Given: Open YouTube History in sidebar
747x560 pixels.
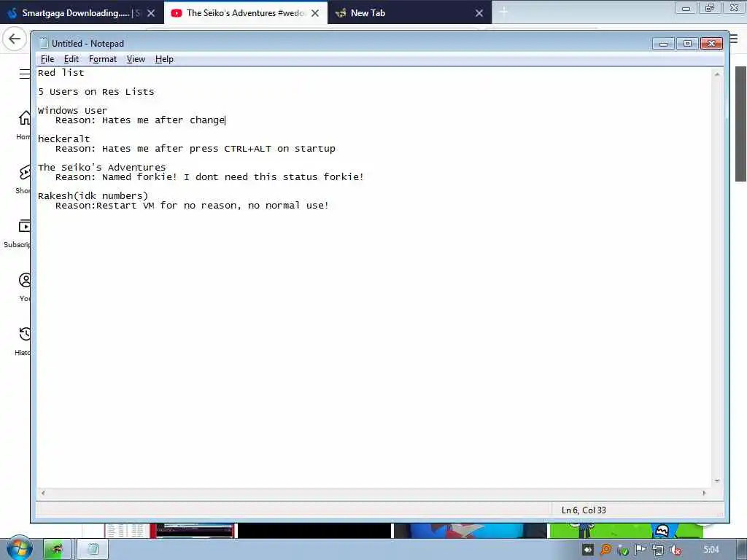Looking at the screenshot, I should [23, 341].
